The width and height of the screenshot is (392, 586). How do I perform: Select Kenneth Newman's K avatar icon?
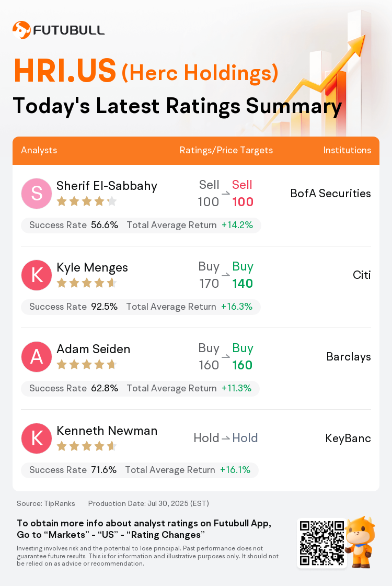click(37, 438)
